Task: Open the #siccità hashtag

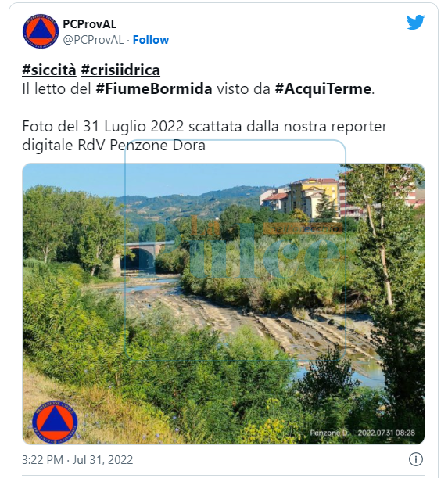Action: point(49,70)
